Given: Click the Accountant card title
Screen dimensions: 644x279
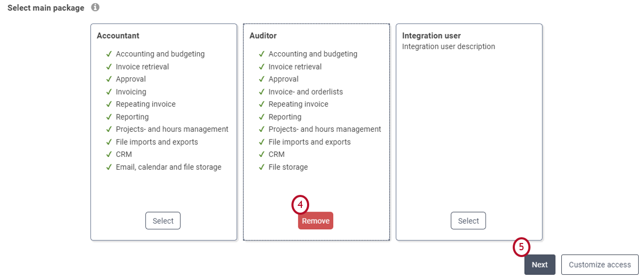Looking at the screenshot, I should click(118, 36).
